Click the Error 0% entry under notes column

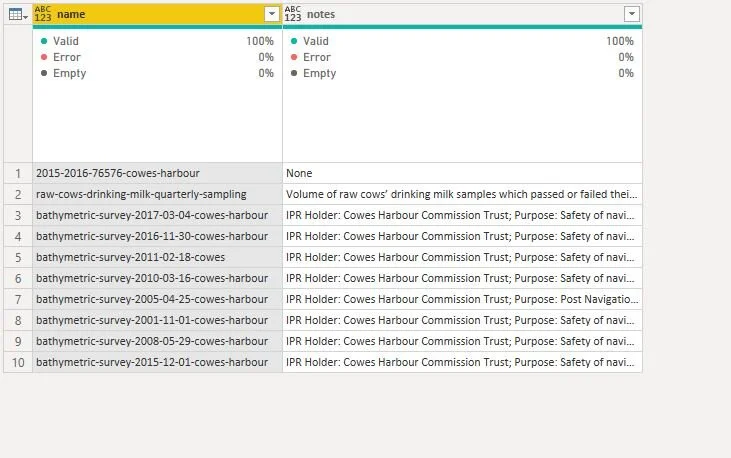[x=462, y=57]
